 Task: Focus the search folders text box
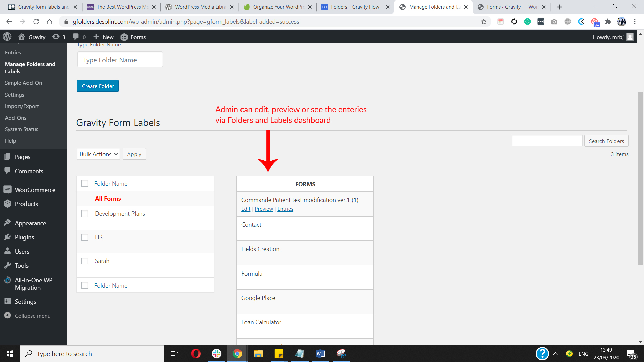[x=547, y=141]
